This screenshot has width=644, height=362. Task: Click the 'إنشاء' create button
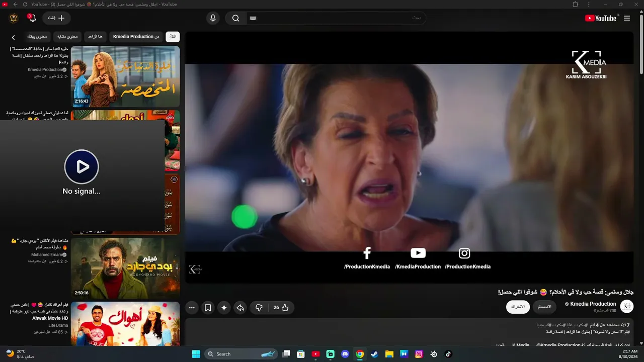click(56, 18)
